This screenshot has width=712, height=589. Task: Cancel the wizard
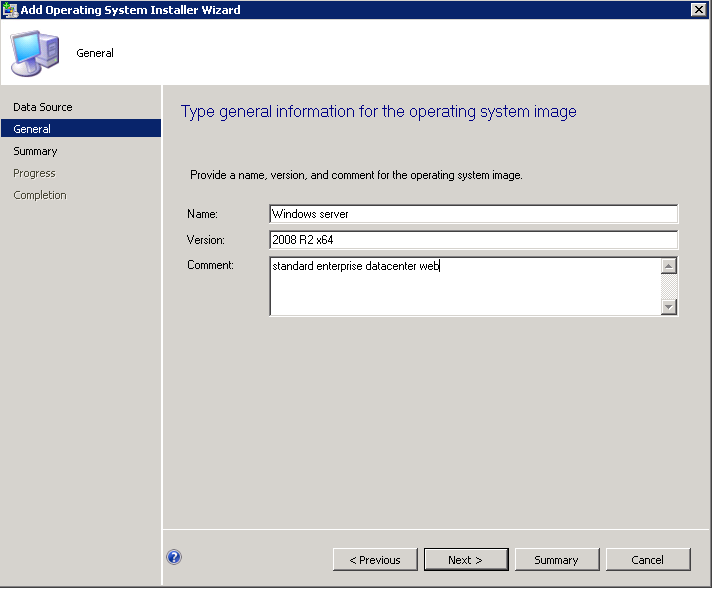pyautogui.click(x=648, y=559)
